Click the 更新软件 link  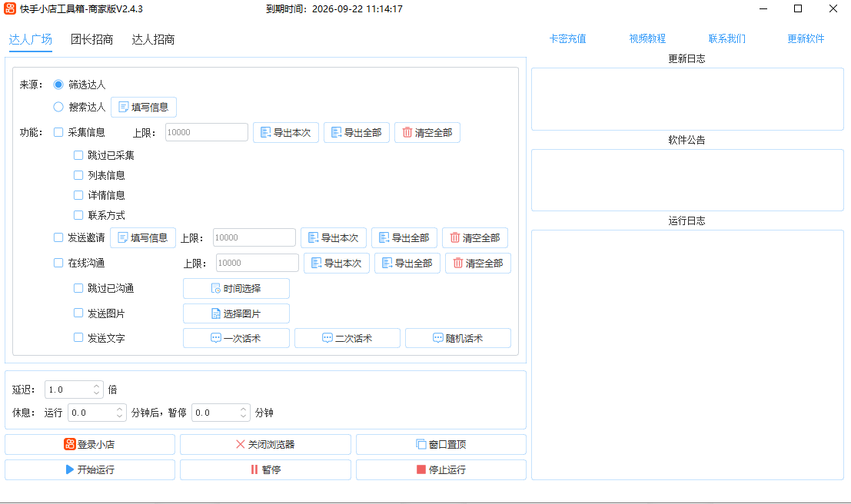(806, 38)
